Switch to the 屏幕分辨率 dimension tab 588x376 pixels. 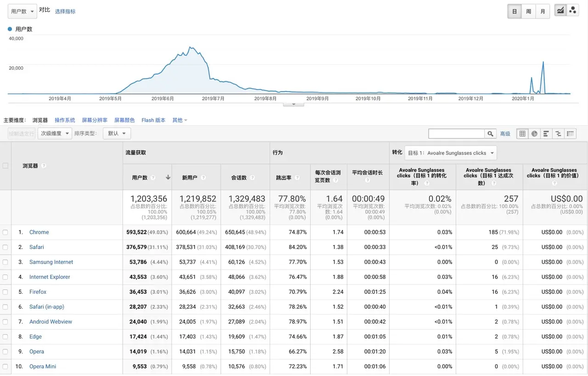pyautogui.click(x=95, y=120)
